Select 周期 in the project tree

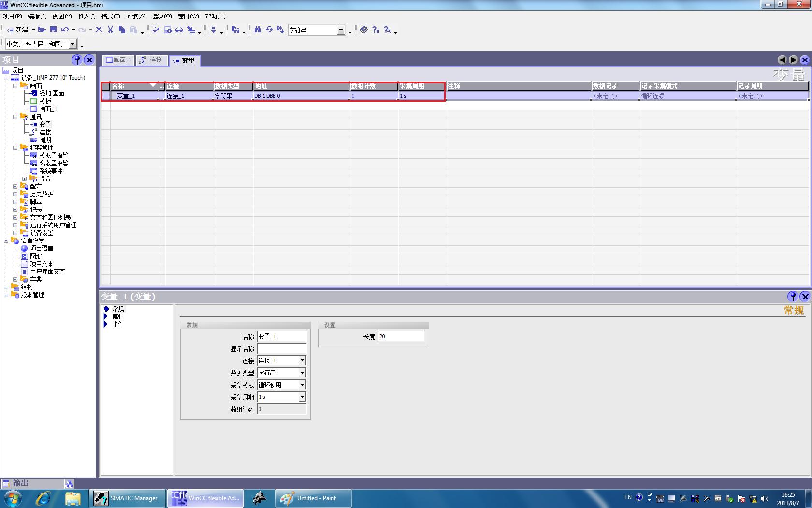[45, 140]
